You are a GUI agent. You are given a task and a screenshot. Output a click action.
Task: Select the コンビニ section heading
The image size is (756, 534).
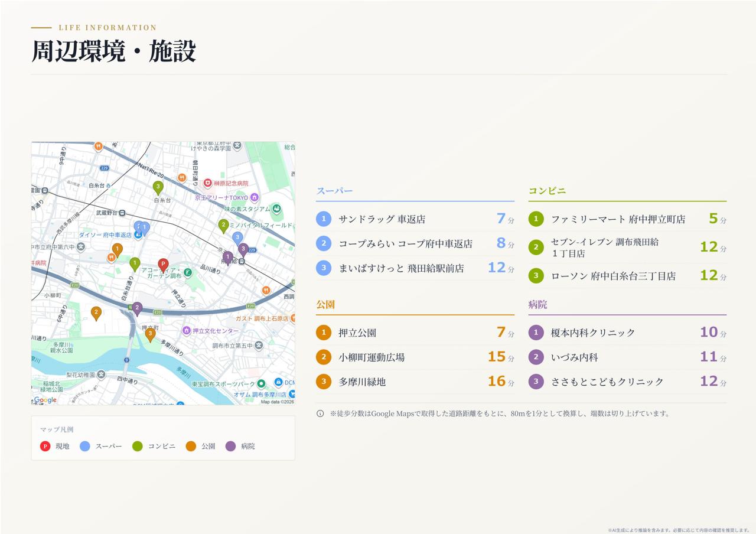tap(547, 191)
